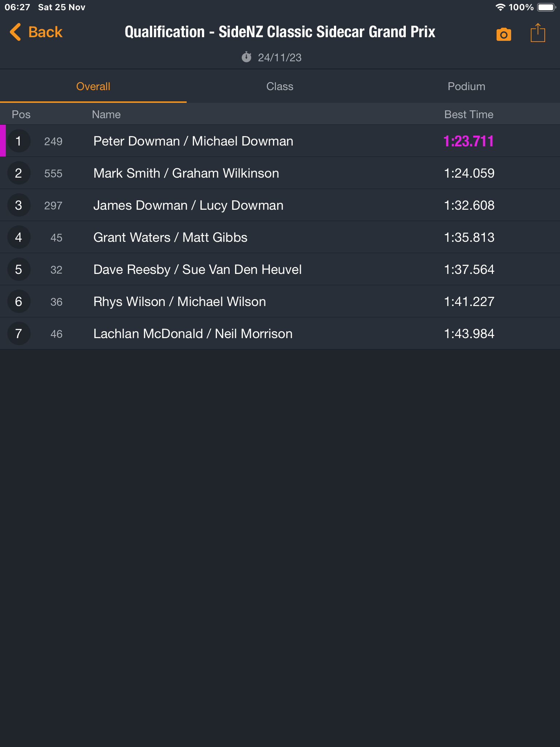Open Mark Smith / Graham Wilkinson row
This screenshot has width=560, height=747.
tap(280, 173)
